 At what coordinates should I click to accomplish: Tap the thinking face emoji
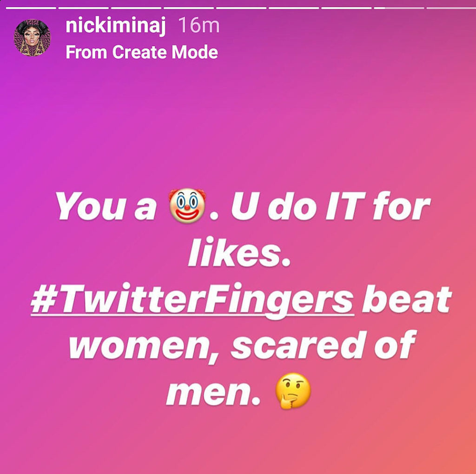[x=293, y=391]
